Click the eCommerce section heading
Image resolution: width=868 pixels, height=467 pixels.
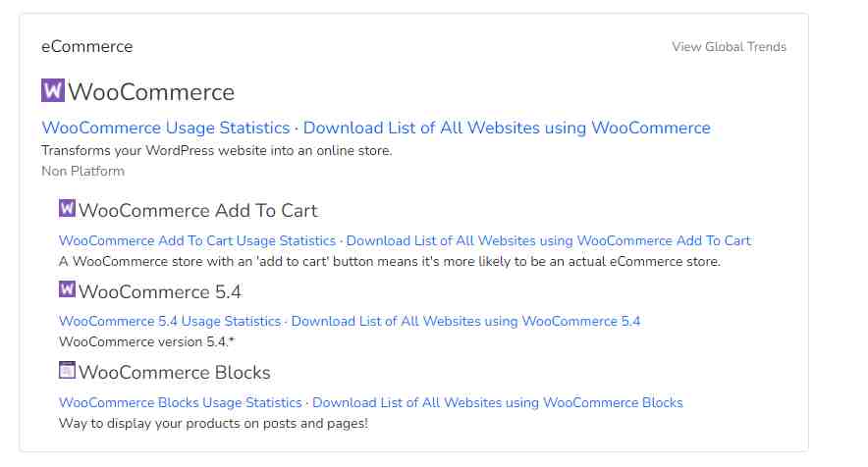87,46
